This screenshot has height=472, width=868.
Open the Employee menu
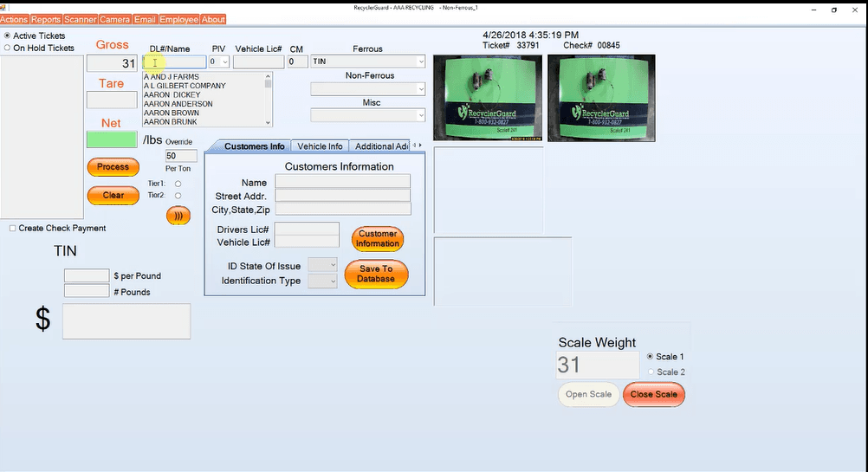click(178, 19)
